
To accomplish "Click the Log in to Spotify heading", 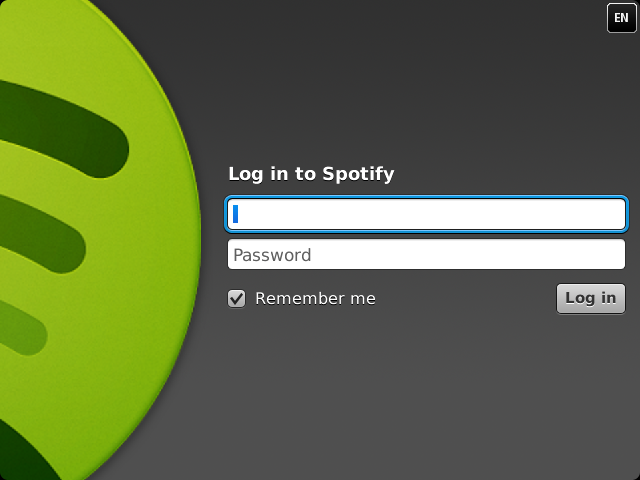I will tap(311, 173).
